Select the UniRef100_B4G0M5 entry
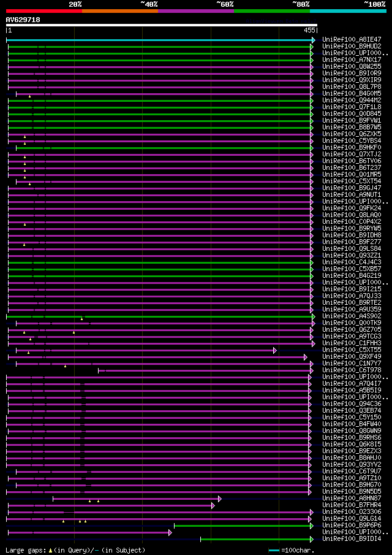This screenshot has height=555, width=392. pos(352,93)
